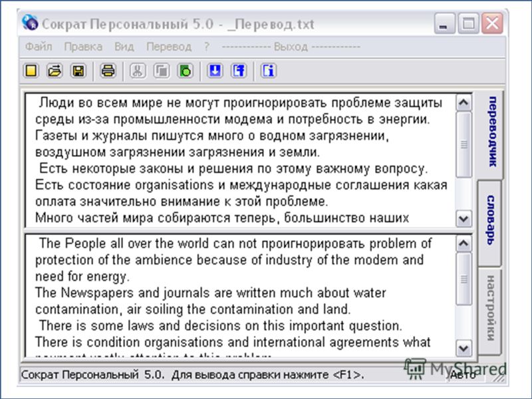Image resolution: width=532 pixels, height=399 pixels.
Task: Click the scroll thumb in the English text pane
Action: pyautogui.click(x=464, y=279)
